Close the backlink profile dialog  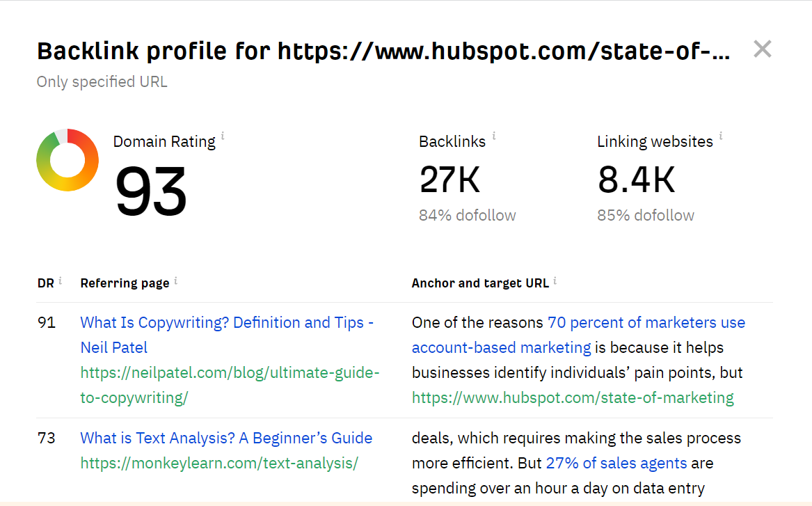click(763, 49)
